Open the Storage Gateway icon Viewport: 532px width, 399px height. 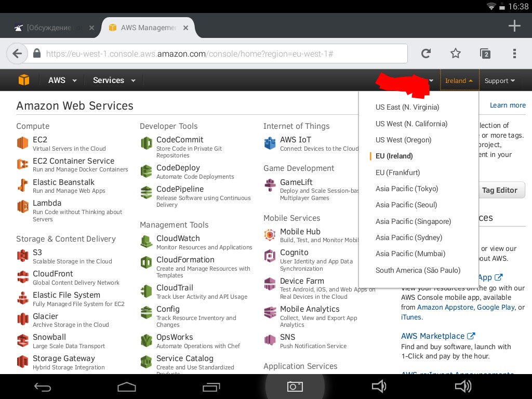coord(22,362)
